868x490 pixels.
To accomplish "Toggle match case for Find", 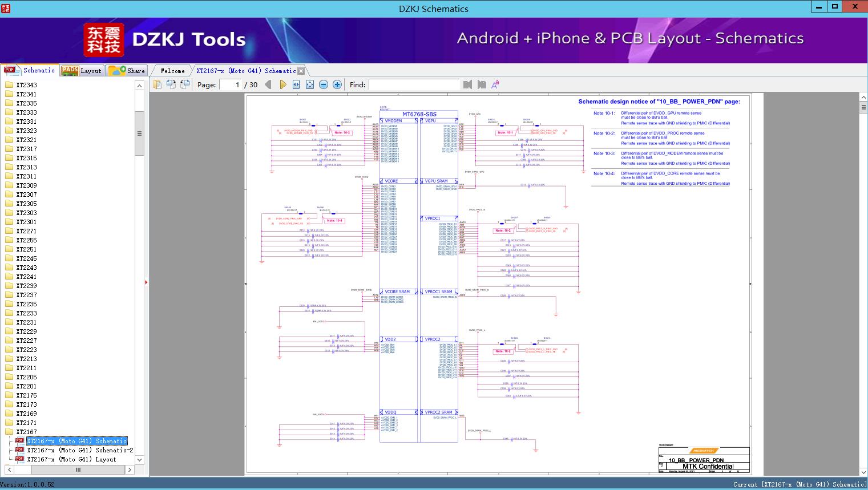I will [x=495, y=84].
